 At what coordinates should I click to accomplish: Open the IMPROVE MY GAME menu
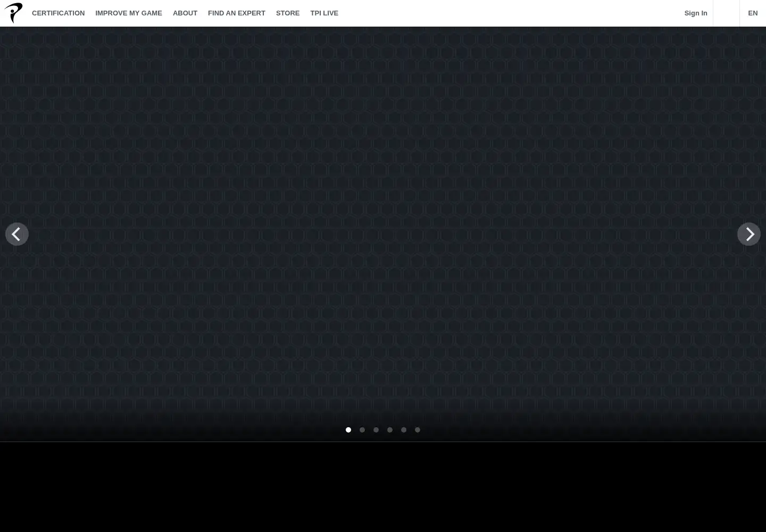129,13
